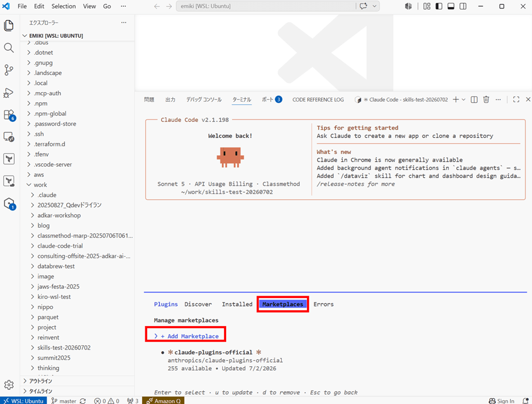
Task: Close the bottom panel with X
Action: point(528,99)
